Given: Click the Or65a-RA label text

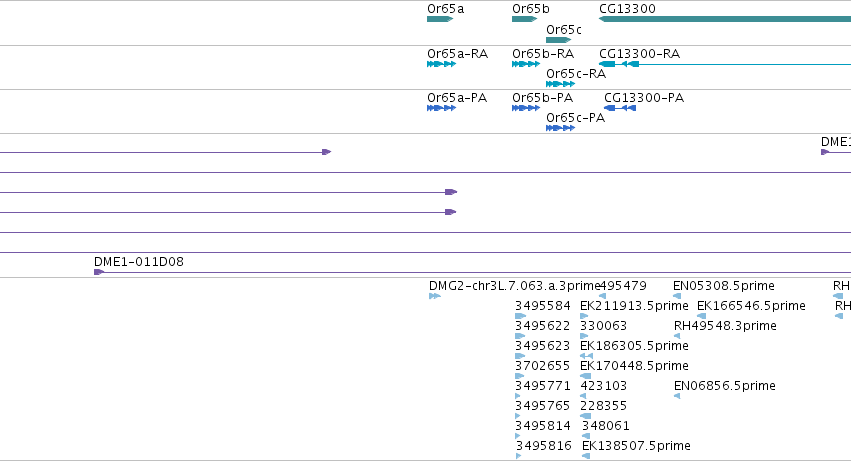Looking at the screenshot, I should point(458,54).
